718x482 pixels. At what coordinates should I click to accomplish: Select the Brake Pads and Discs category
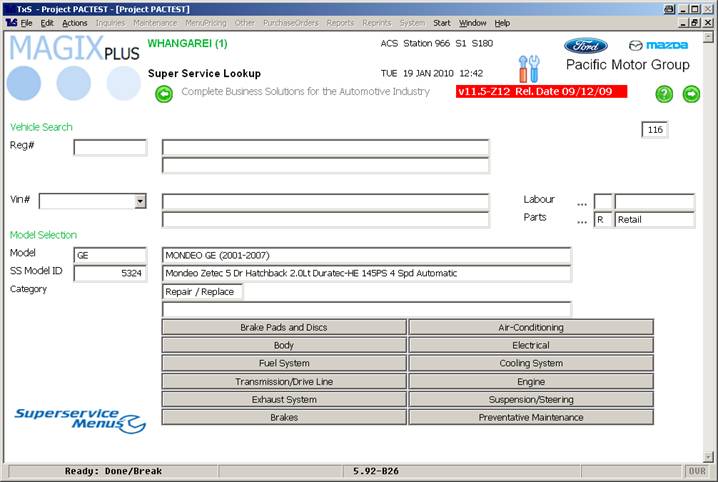click(x=284, y=327)
